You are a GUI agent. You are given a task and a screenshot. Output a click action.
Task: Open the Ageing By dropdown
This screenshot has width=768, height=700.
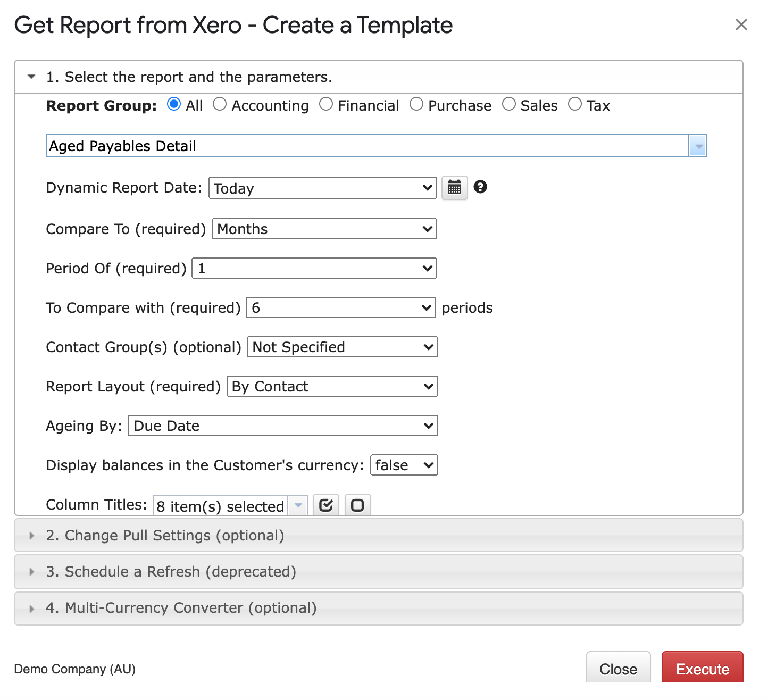[283, 426]
